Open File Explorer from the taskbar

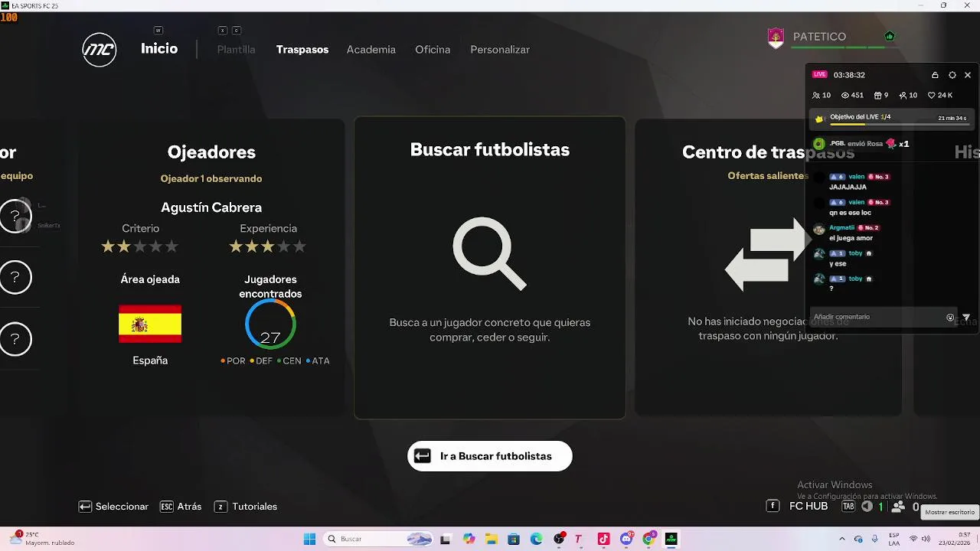491,539
